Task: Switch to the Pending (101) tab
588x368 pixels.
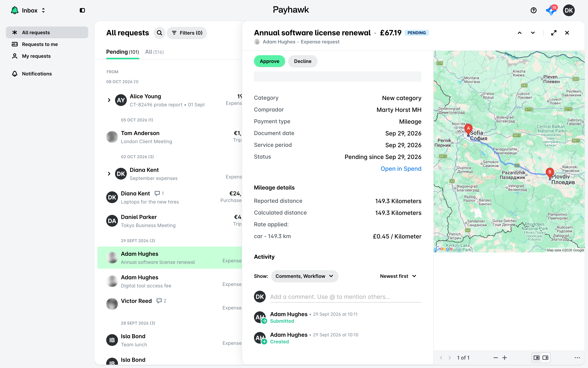Action: tap(122, 52)
